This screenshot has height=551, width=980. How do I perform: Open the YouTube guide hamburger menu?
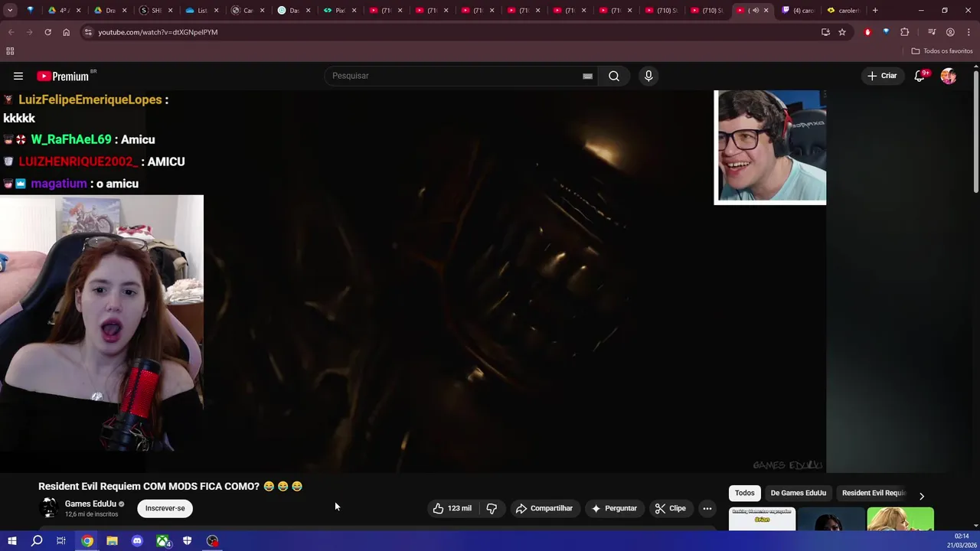[18, 76]
